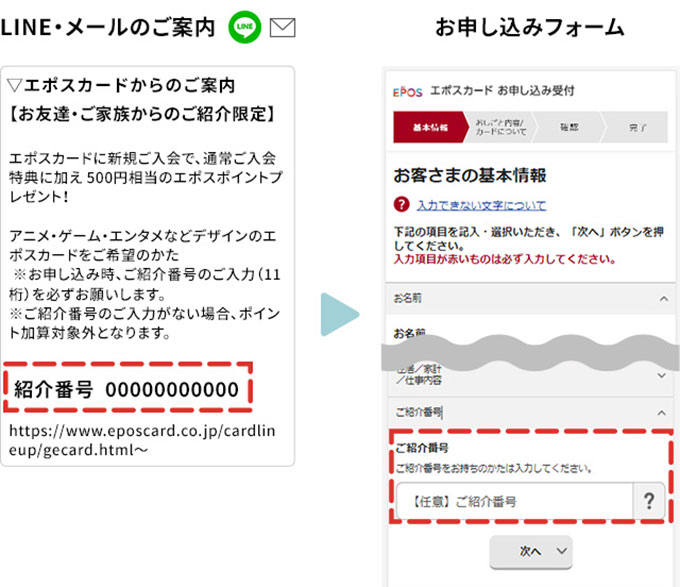680x587 pixels.
Task: Select the おしごと内容/カードについて step tab
Action: point(501,127)
